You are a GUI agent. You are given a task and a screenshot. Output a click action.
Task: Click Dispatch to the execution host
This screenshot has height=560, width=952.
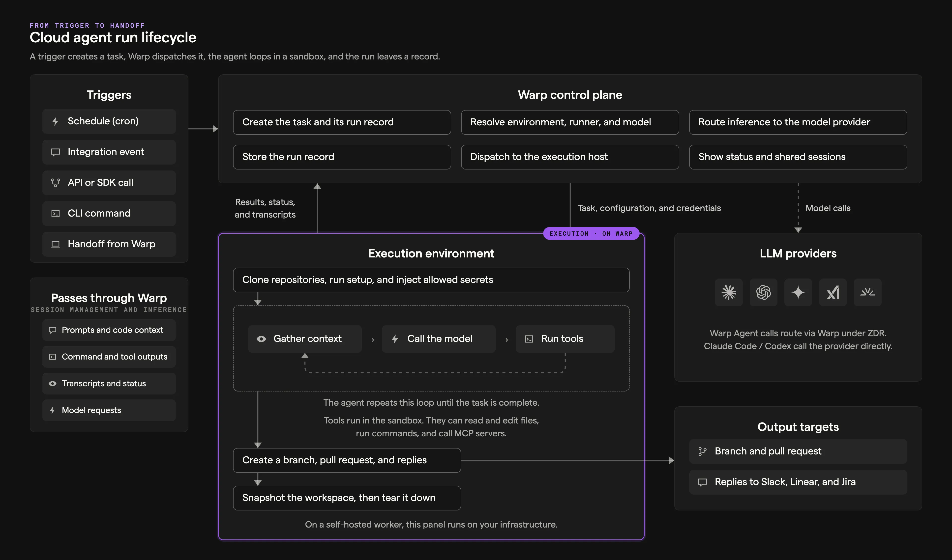coord(570,157)
